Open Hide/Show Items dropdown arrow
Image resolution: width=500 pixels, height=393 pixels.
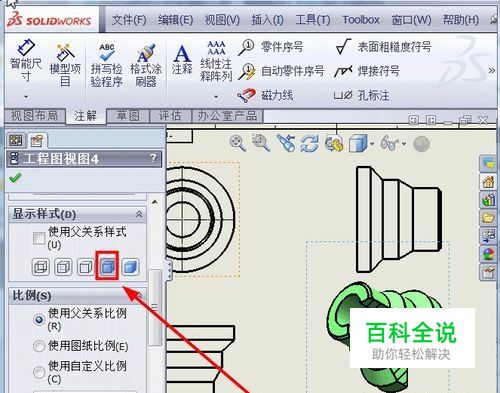(404, 144)
